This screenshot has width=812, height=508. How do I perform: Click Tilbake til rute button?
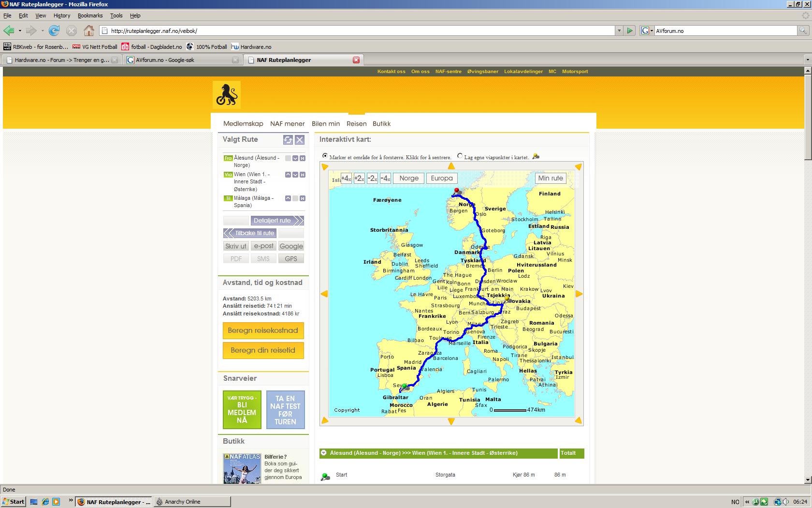pyautogui.click(x=250, y=233)
